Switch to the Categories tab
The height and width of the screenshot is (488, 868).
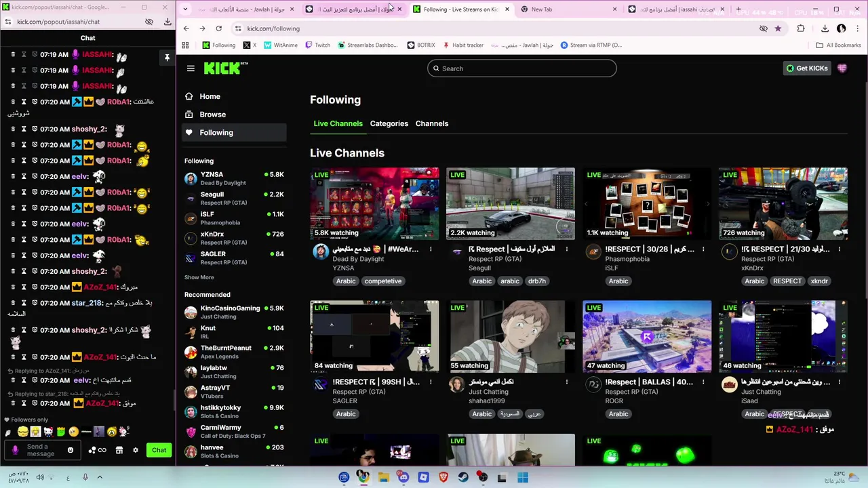click(389, 123)
